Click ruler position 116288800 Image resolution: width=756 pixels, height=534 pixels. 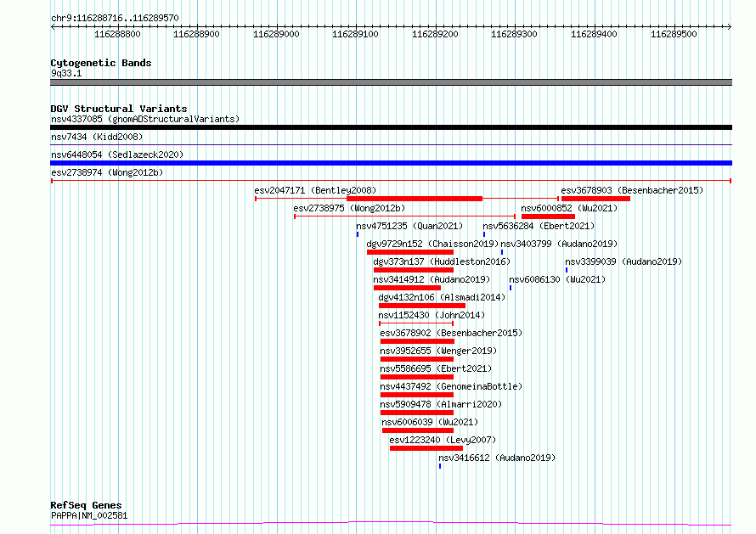pos(117,34)
